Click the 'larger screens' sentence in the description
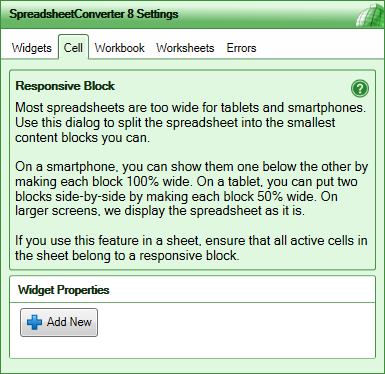 point(160,211)
